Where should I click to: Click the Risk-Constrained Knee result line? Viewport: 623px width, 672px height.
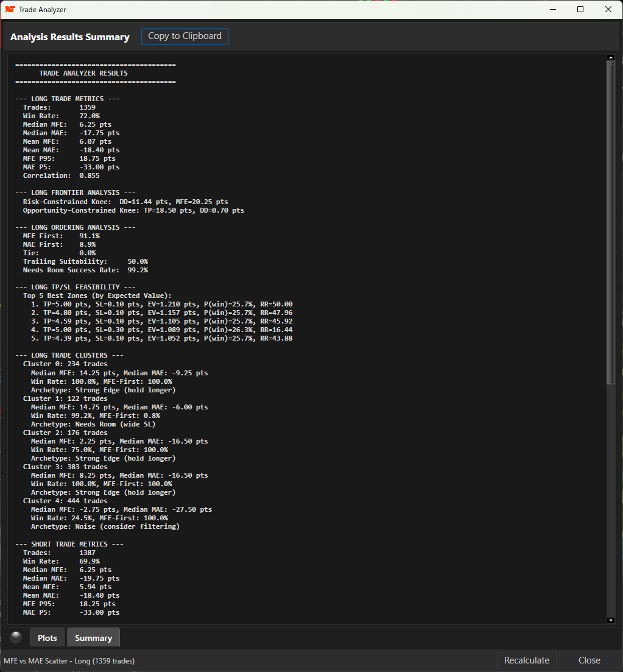click(x=125, y=202)
